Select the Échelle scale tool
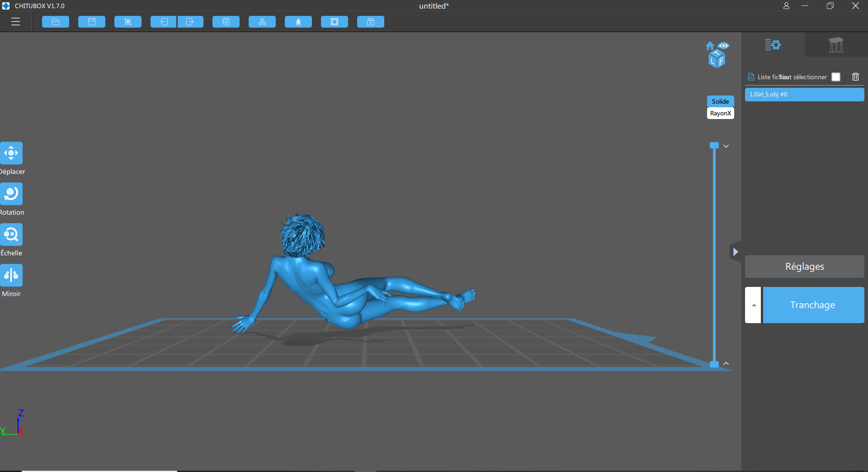 11,234
